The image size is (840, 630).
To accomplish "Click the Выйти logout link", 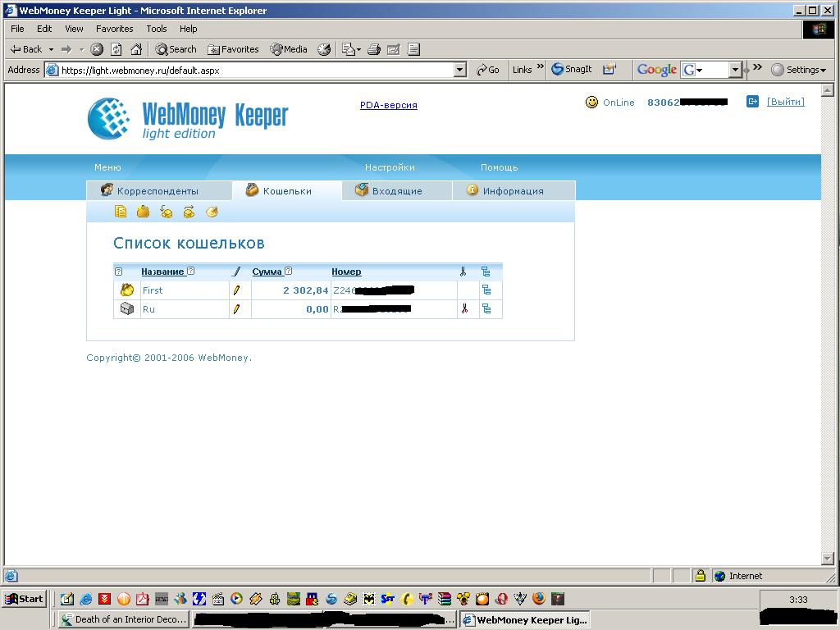I will 785,102.
